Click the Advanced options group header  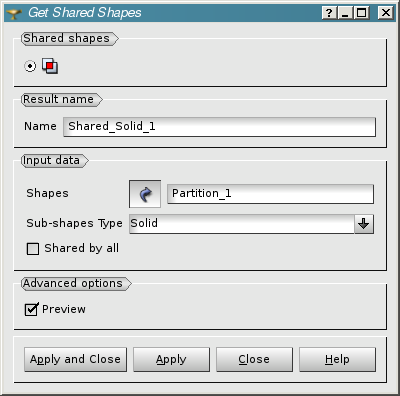coord(76,284)
